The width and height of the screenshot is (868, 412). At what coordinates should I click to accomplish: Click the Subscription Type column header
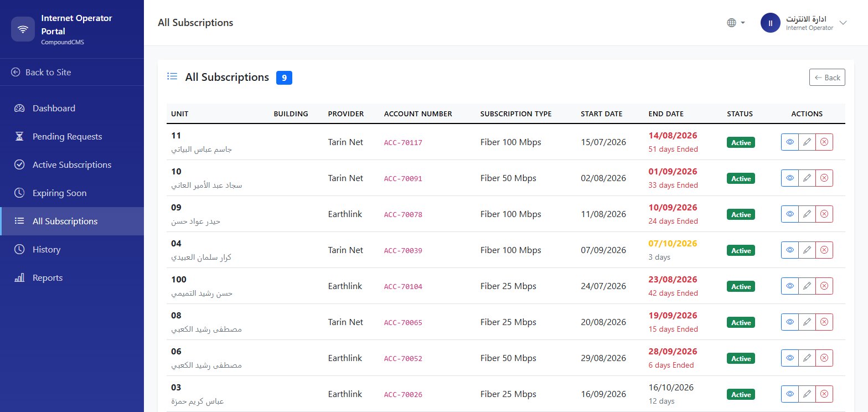516,114
